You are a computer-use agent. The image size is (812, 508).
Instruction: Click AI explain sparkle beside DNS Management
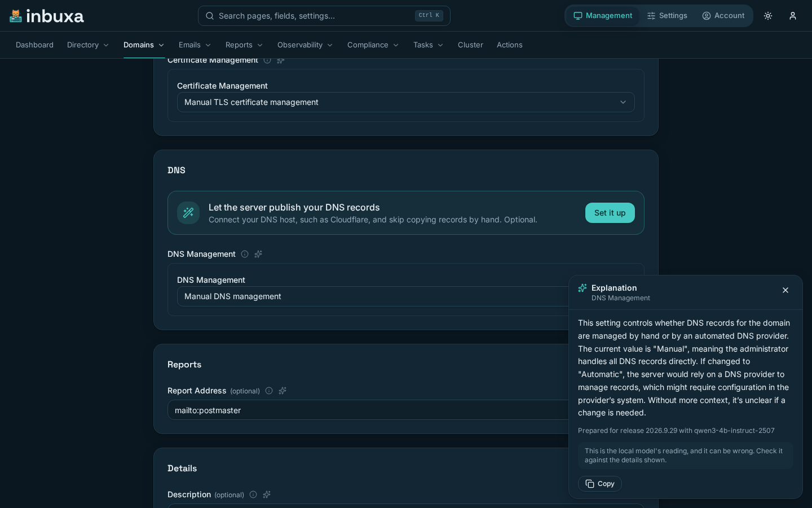point(258,254)
